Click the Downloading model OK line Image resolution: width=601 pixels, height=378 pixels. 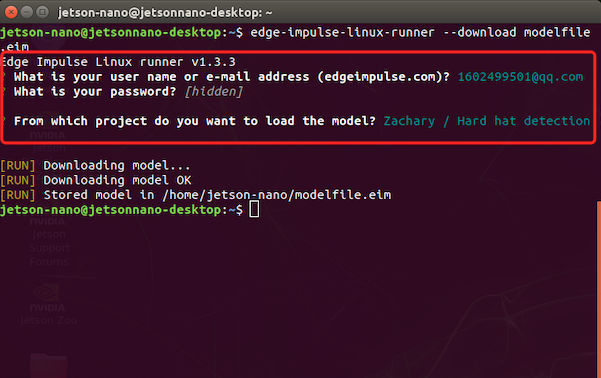coord(96,180)
